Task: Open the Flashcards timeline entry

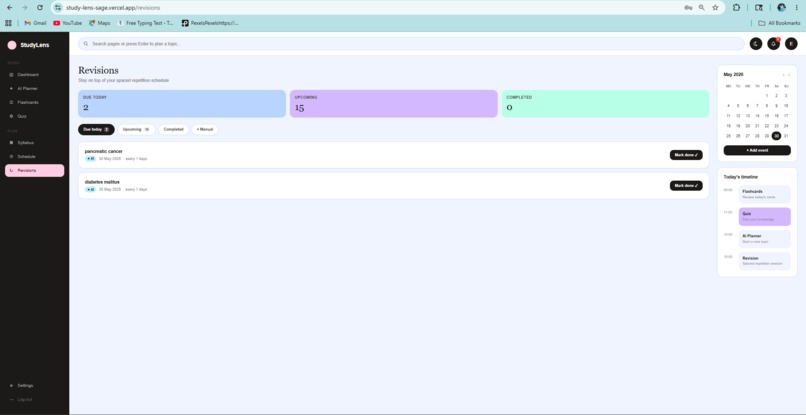Action: click(x=765, y=194)
